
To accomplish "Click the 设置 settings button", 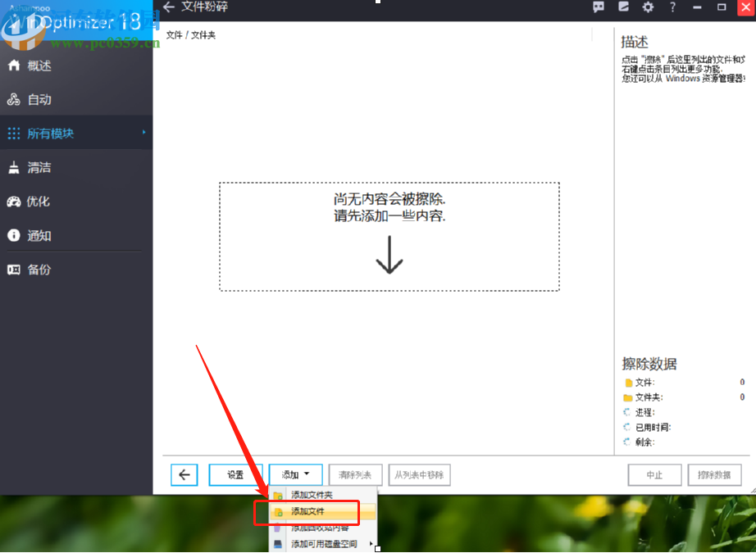I will 236,475.
